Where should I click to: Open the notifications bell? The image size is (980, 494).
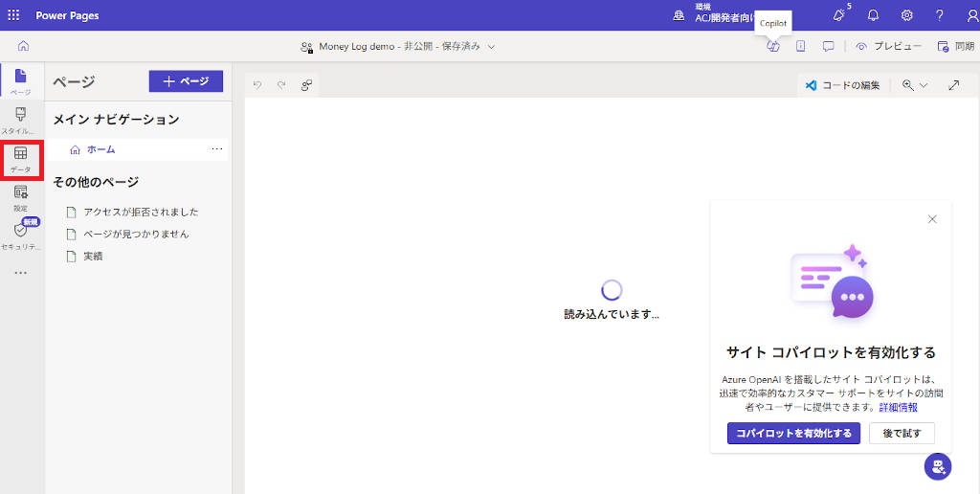pyautogui.click(x=873, y=15)
